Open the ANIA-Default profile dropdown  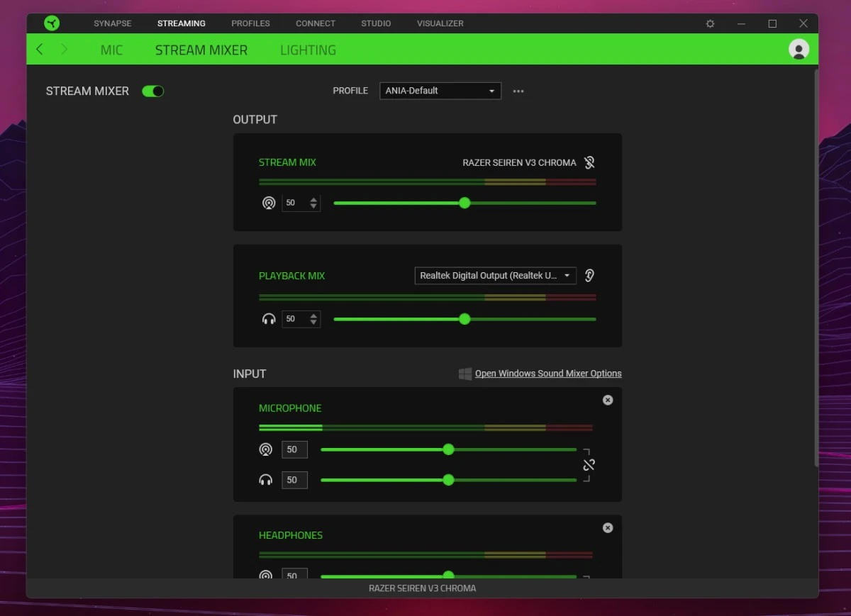click(440, 91)
